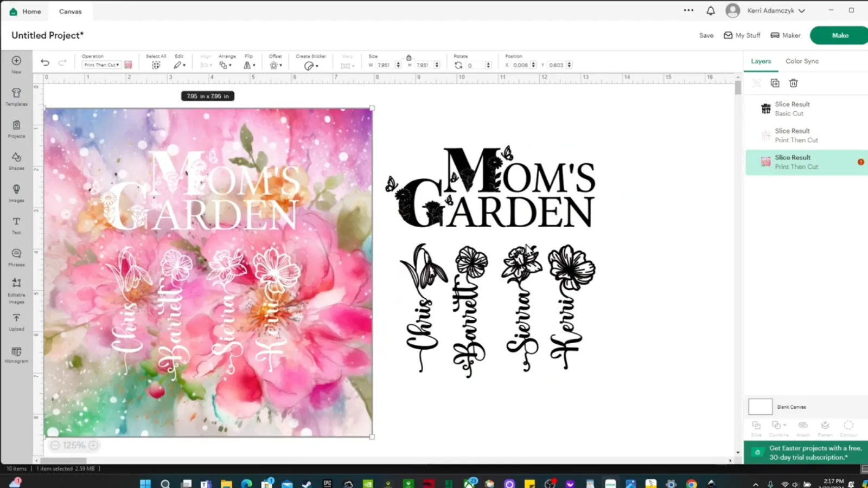
Task: Switch to the Home tab
Action: (x=25, y=11)
